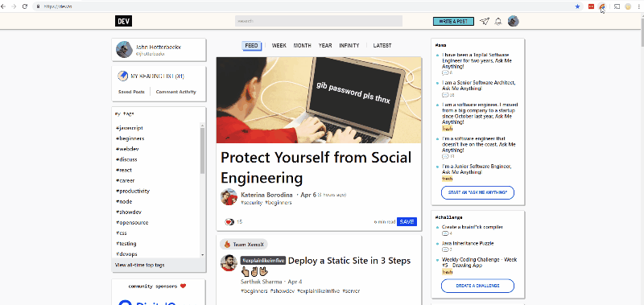Click the reading list icon in sidebar
Viewport: 644px width, 305px height.
(x=123, y=76)
